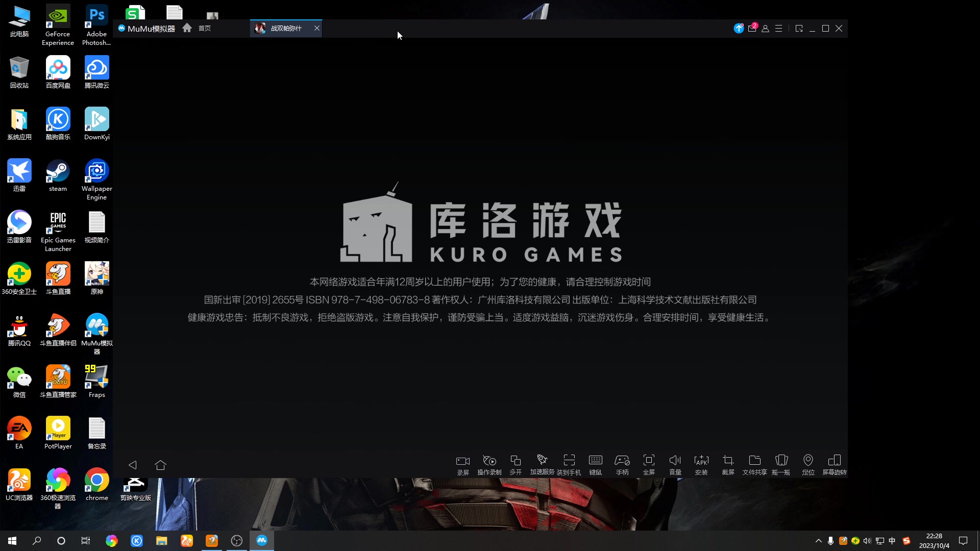Image resolution: width=980 pixels, height=551 pixels.
Task: Select the 视频简介 text file icon
Action: (x=96, y=227)
